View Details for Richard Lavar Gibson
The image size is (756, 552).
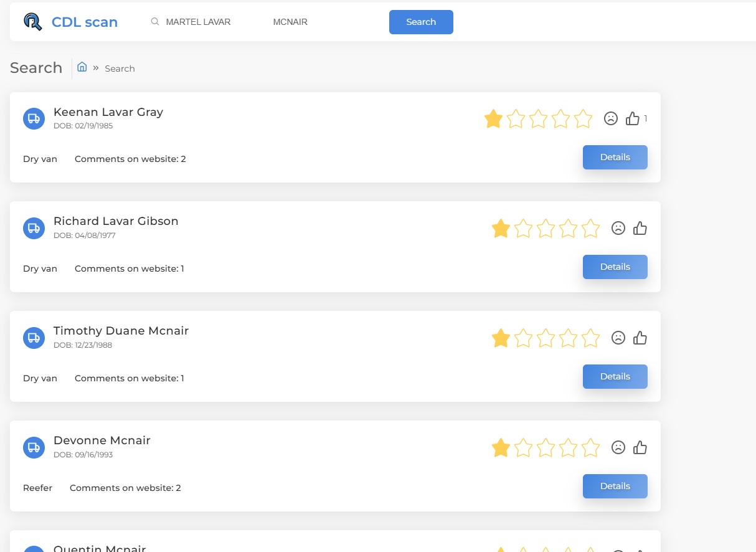click(615, 267)
